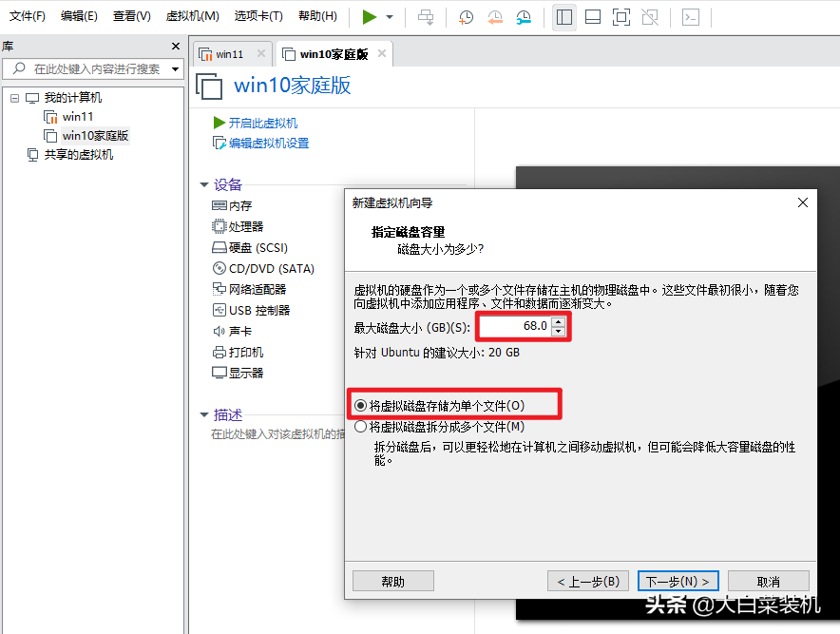Enter full screen mode icon

620,17
